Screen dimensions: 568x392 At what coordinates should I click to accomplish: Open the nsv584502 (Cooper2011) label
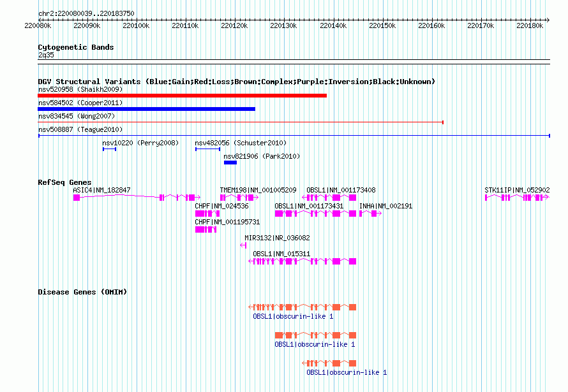(80, 103)
